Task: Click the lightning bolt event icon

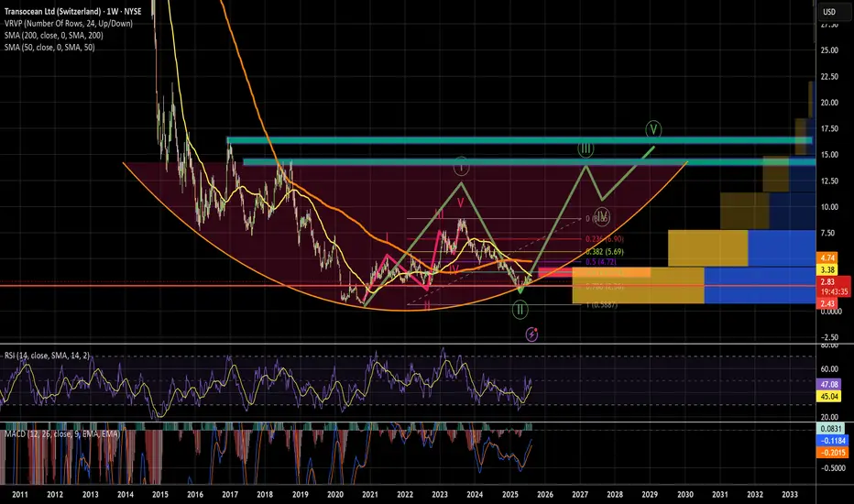Action: pyautogui.click(x=531, y=334)
